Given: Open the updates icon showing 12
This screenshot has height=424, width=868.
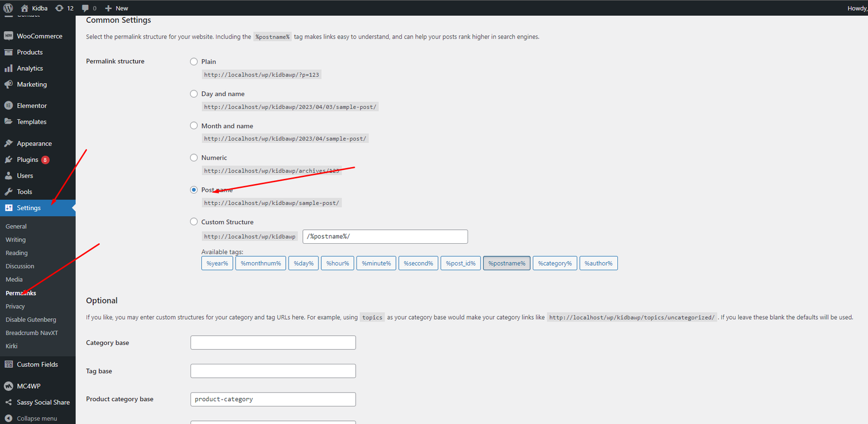Looking at the screenshot, I should tap(60, 8).
